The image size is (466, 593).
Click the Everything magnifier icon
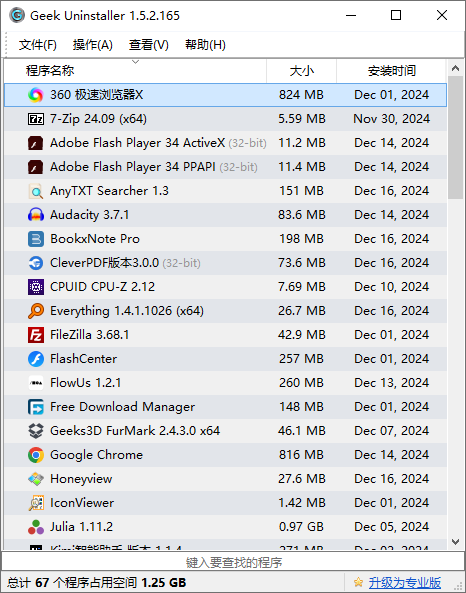pos(36,311)
